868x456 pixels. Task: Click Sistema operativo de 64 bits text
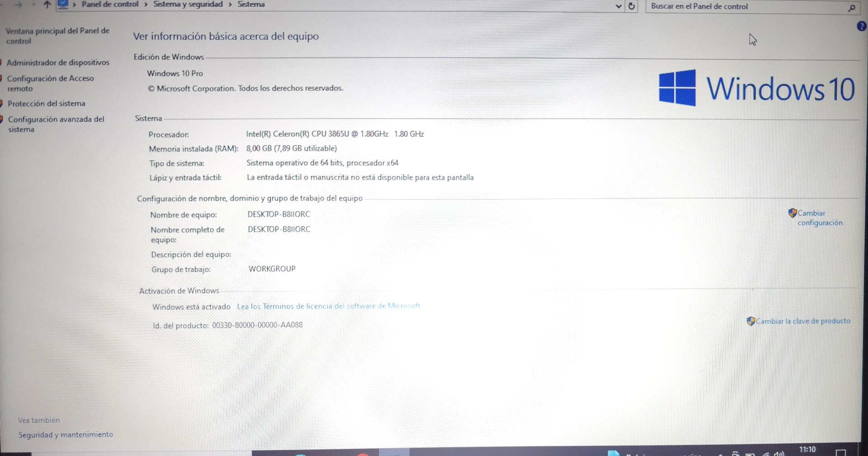point(322,163)
